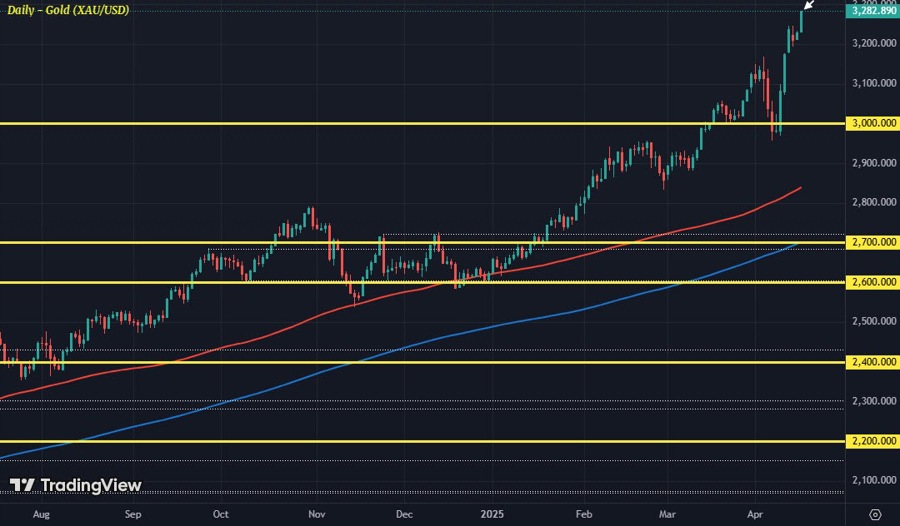Click the 2,800.000 price axis label
The height and width of the screenshot is (526, 900).
874,202
